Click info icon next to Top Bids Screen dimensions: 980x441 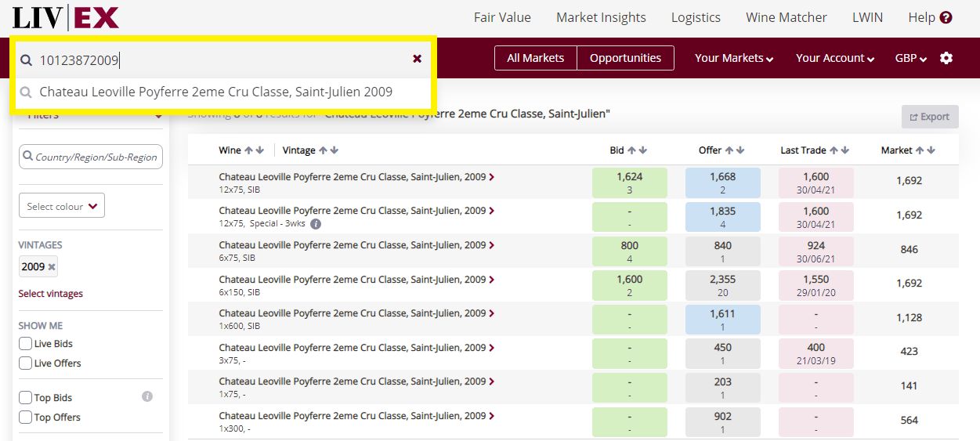pyautogui.click(x=146, y=397)
